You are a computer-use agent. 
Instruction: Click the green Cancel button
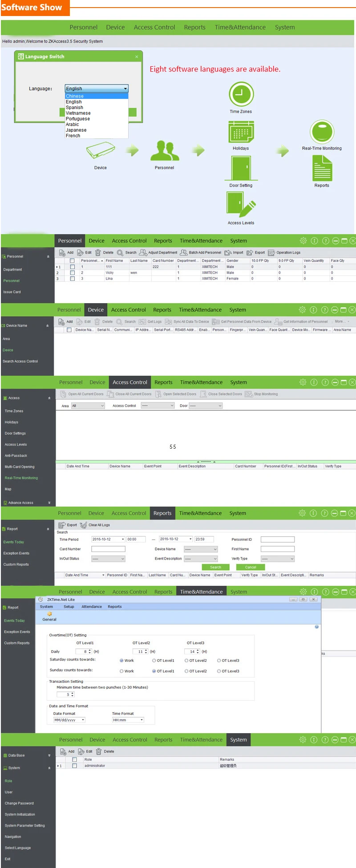point(251,567)
